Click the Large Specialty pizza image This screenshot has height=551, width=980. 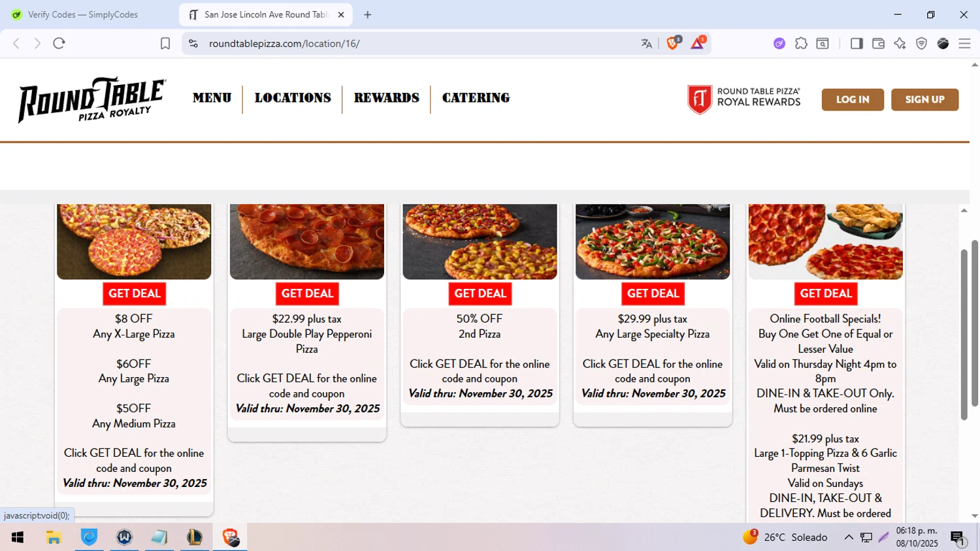coord(653,241)
